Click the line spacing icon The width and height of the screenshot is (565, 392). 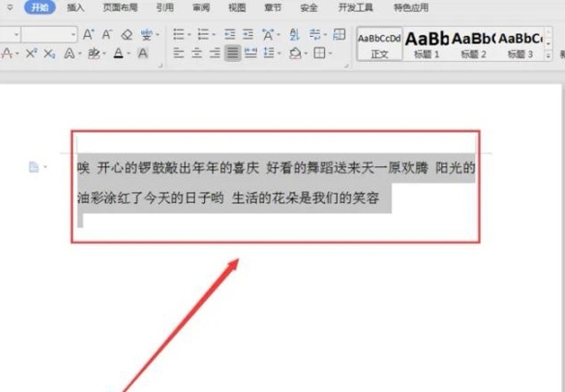tap(270, 53)
